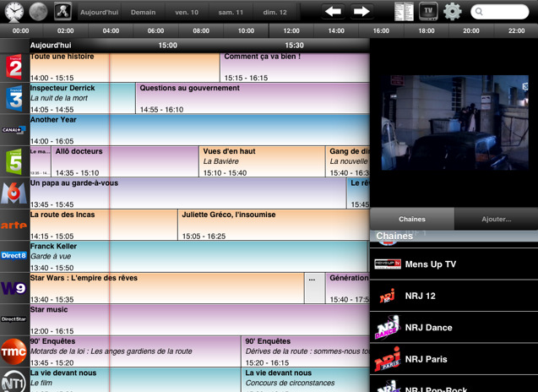Viewport: 538px width, 392px height.
Task: Open the Inspecteur Derrick program
Action: pos(83,99)
